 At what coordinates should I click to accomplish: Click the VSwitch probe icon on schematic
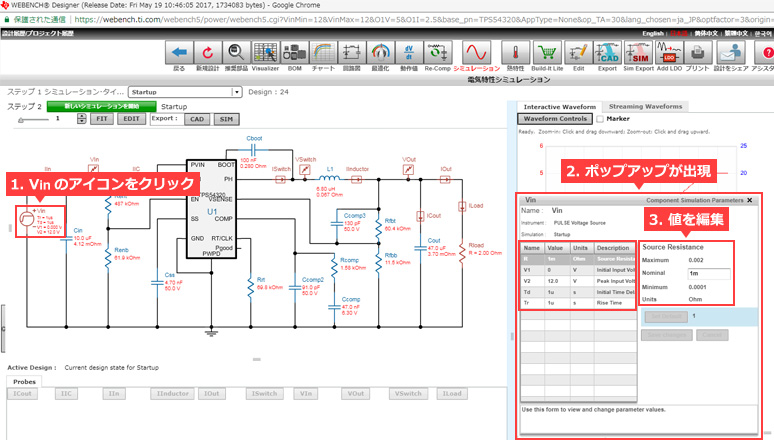coord(305,170)
